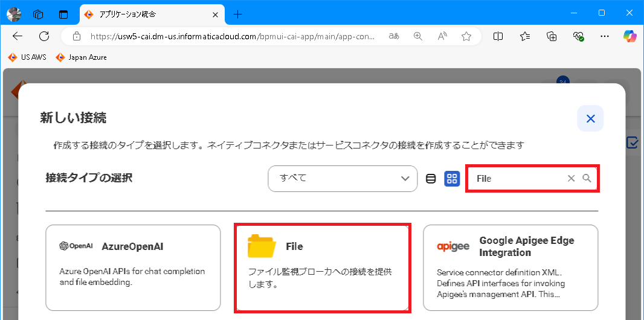This screenshot has height=320, width=644.
Task: Close the アプリケーション統合 browser tab
Action: pyautogui.click(x=215, y=14)
